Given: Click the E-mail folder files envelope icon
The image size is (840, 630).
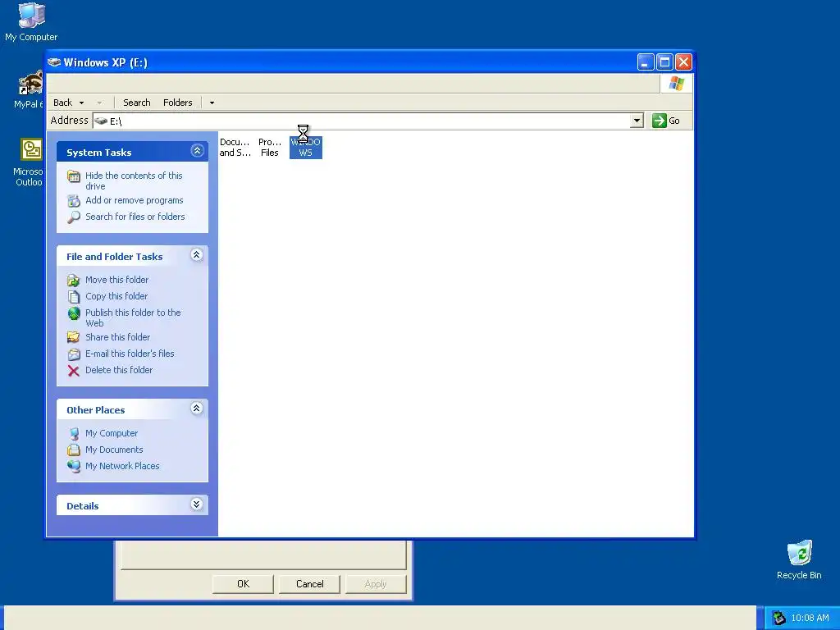Looking at the screenshot, I should 74,354.
